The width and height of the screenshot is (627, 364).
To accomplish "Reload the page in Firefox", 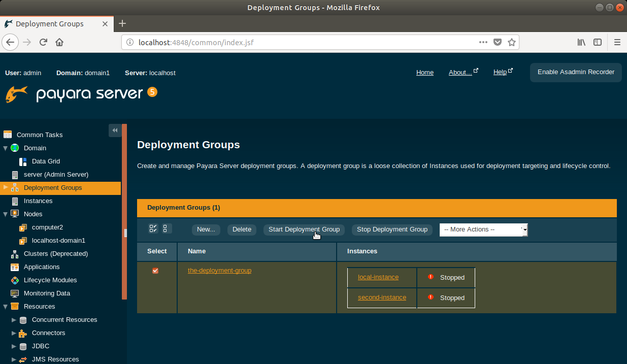I will point(44,42).
